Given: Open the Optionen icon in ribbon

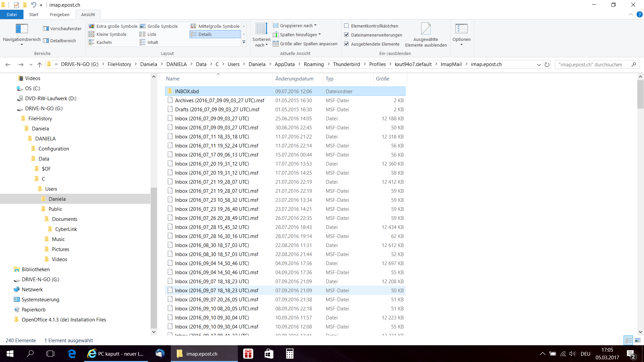Looking at the screenshot, I should click(462, 28).
